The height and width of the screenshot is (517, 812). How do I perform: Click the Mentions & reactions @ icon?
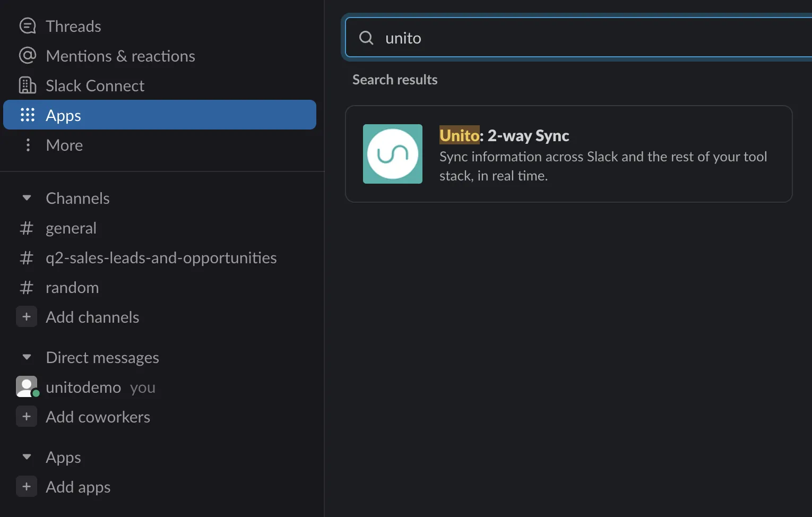point(27,56)
